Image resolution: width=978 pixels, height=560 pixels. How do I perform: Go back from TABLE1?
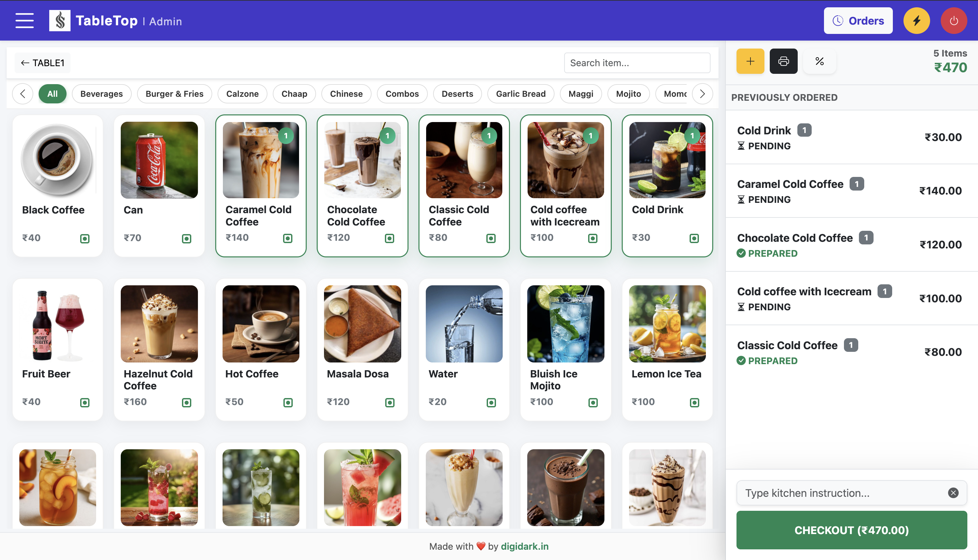coord(42,63)
